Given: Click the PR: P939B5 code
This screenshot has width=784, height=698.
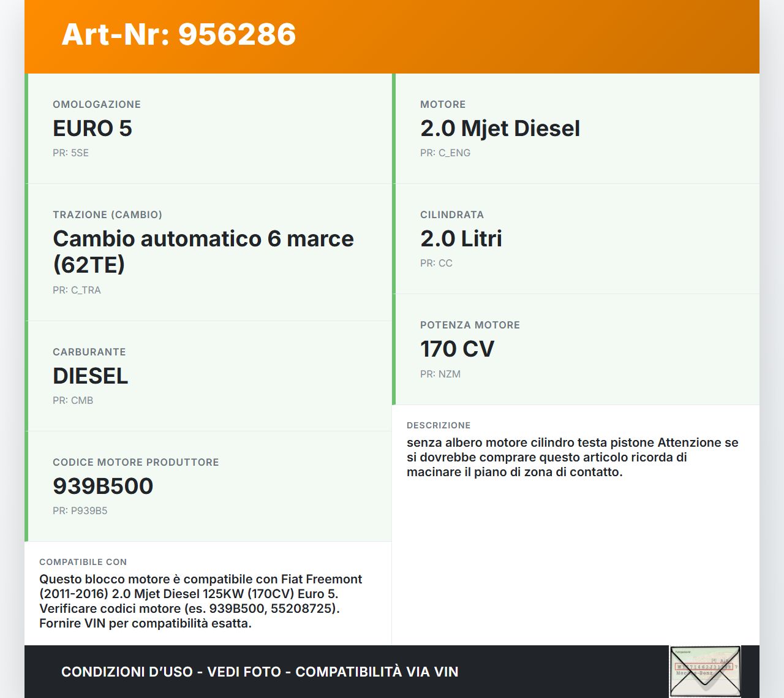Looking at the screenshot, I should click(80, 511).
